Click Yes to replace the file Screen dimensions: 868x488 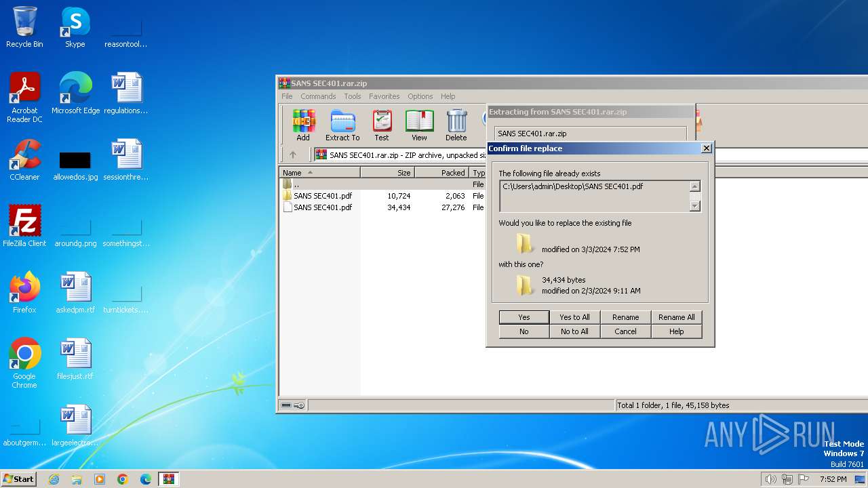coord(524,317)
